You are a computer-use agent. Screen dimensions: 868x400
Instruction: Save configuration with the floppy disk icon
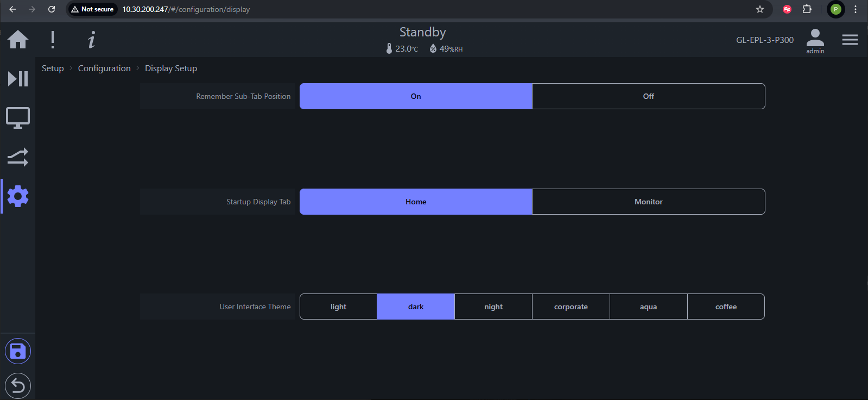click(x=18, y=351)
